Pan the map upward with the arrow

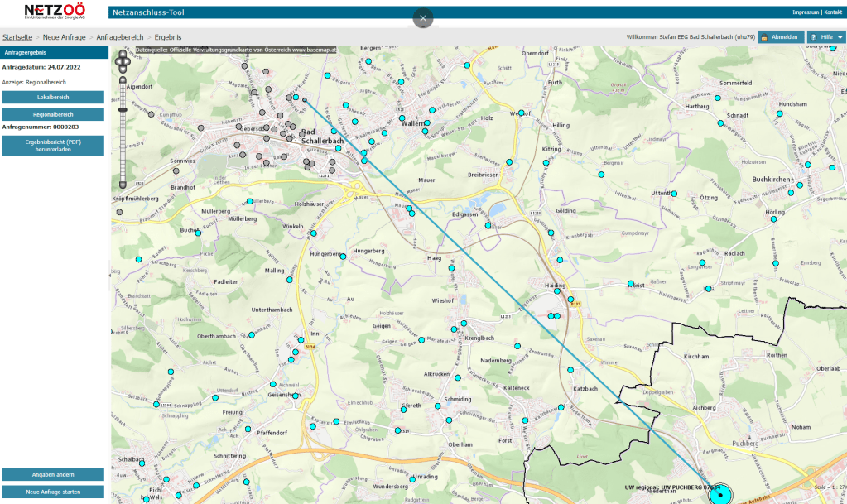[x=123, y=54]
